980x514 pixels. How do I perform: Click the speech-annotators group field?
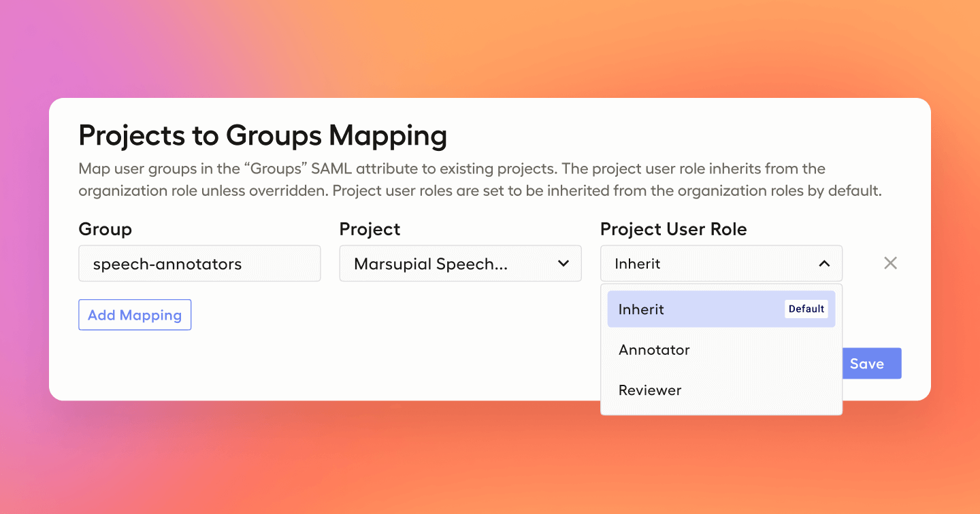(x=199, y=263)
